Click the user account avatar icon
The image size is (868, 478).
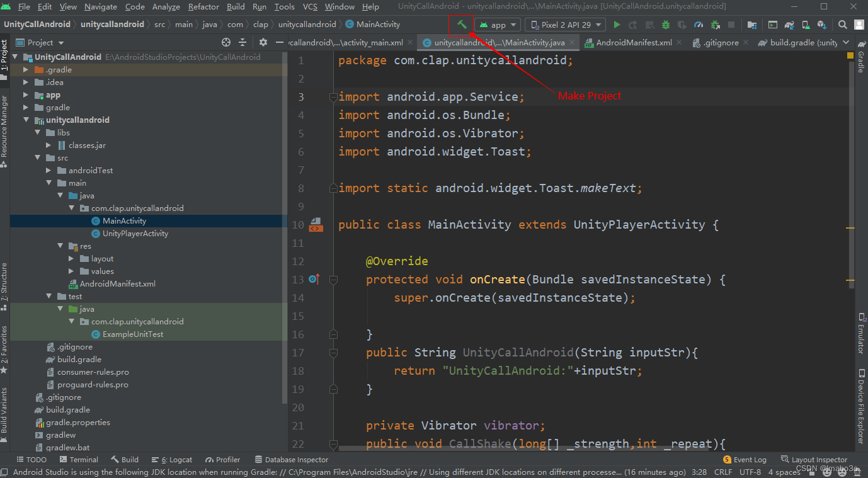coord(859,25)
